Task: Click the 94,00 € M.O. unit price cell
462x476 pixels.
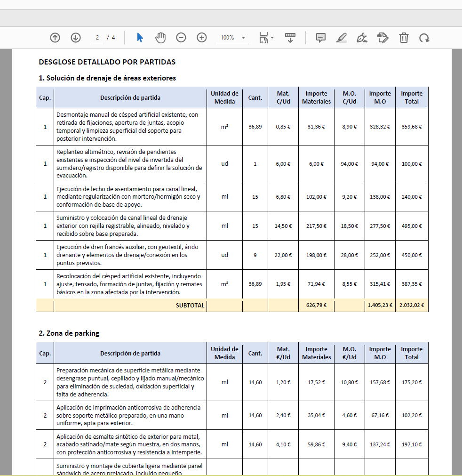Action: point(350,164)
